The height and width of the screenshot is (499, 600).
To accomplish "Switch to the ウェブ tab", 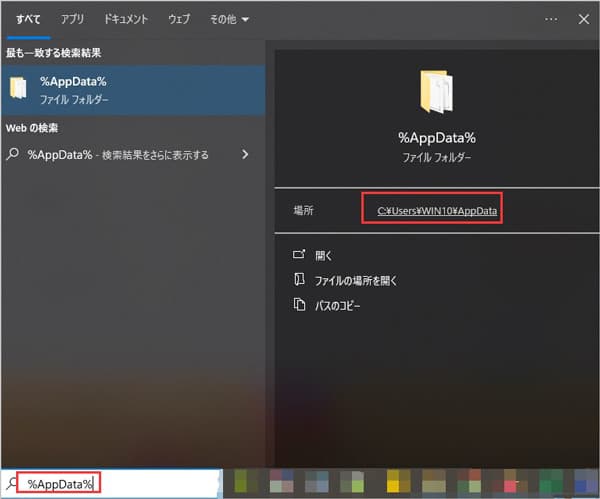I will point(179,19).
